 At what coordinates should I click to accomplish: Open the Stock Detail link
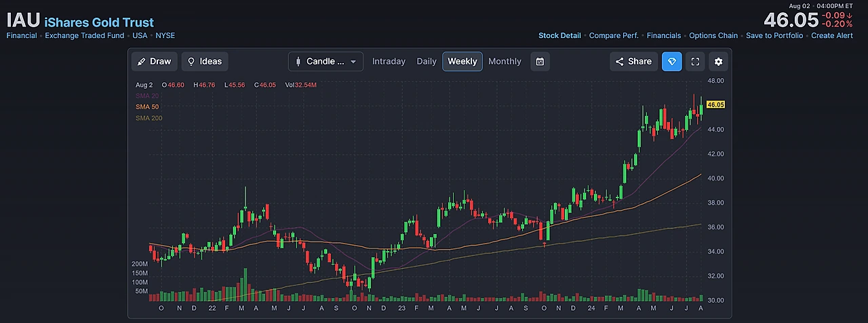559,35
